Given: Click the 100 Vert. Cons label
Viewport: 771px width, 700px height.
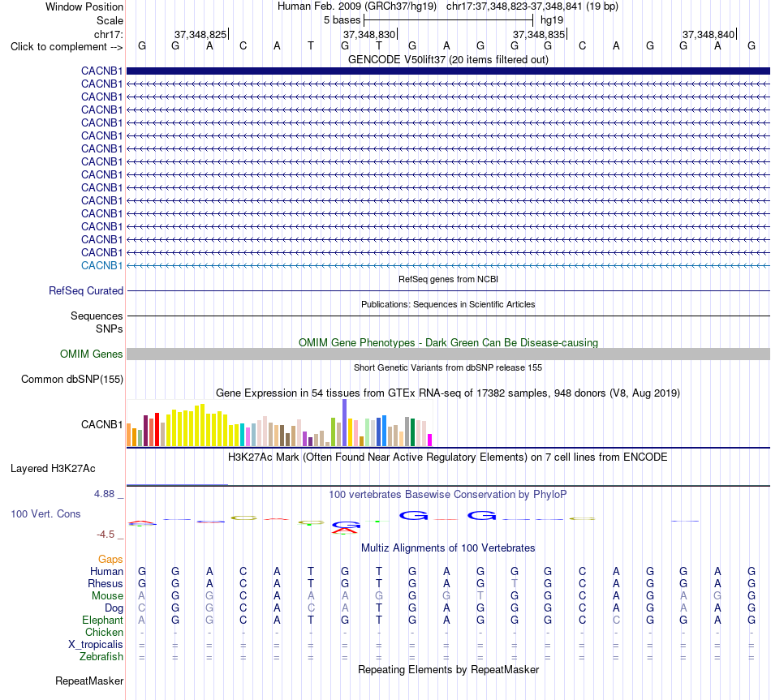Looking at the screenshot, I should point(45,513).
